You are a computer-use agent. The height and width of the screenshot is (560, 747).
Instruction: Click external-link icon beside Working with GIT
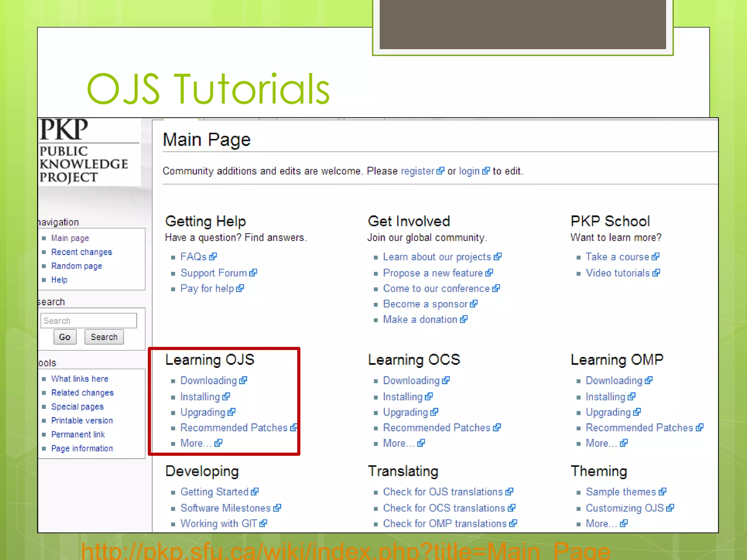click(x=263, y=524)
